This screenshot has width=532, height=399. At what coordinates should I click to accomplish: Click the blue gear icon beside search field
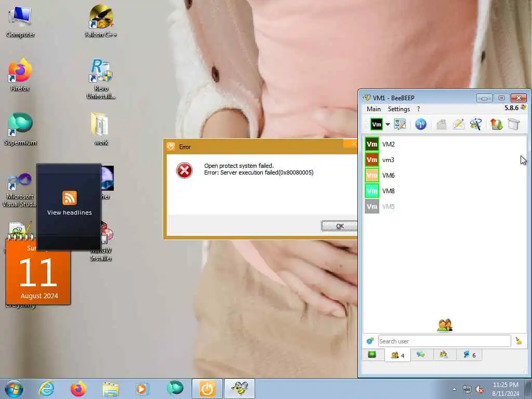[370, 341]
